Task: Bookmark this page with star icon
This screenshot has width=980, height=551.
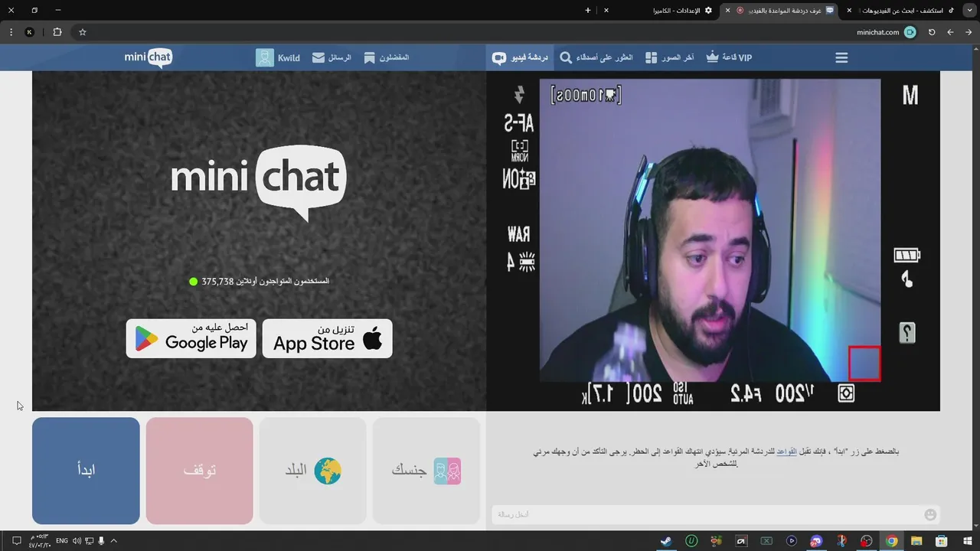Action: (83, 32)
